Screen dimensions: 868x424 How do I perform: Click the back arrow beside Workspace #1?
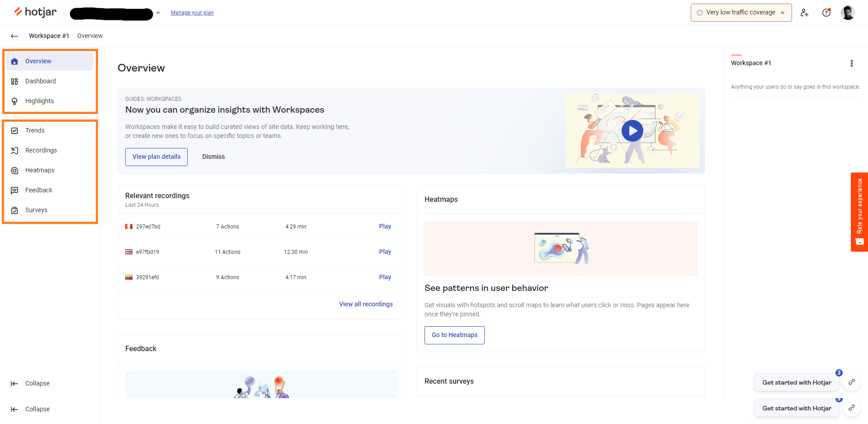(14, 36)
